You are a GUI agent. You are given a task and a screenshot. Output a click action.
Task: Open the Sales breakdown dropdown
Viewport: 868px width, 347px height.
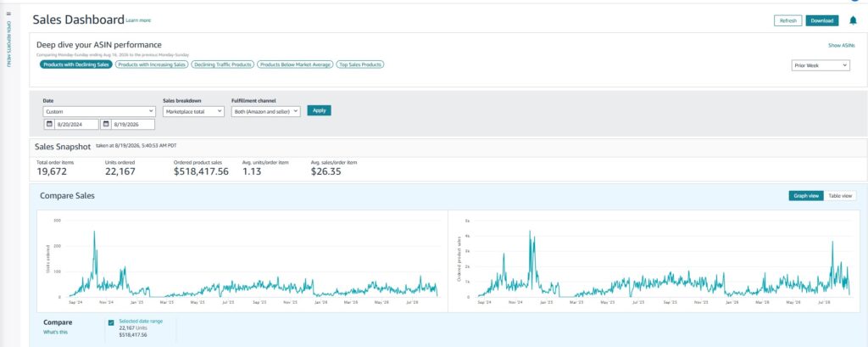tap(193, 111)
